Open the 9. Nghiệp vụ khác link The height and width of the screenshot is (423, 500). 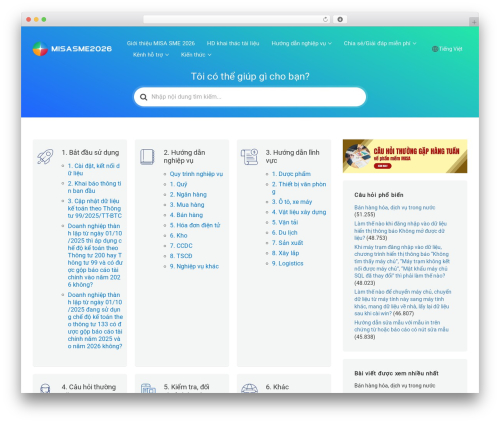[194, 266]
